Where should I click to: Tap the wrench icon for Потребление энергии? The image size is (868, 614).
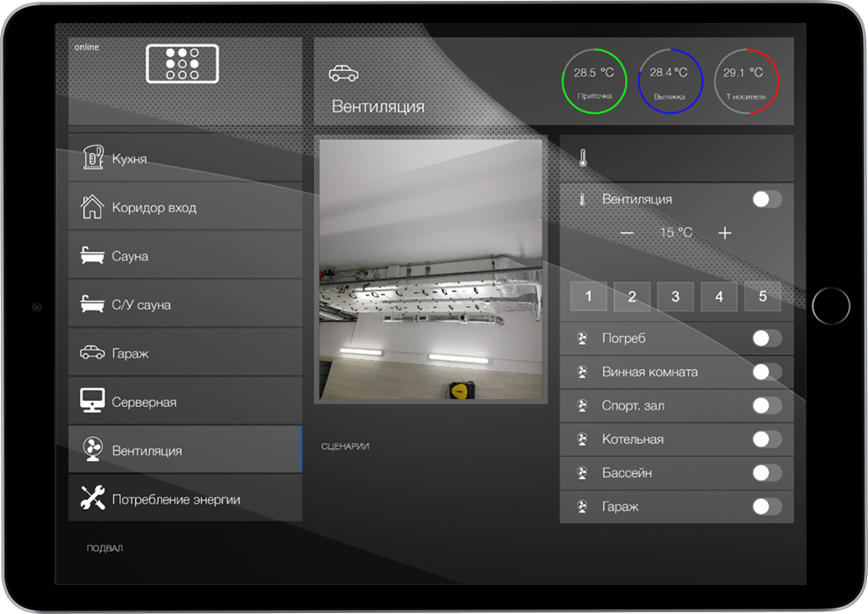point(91,499)
